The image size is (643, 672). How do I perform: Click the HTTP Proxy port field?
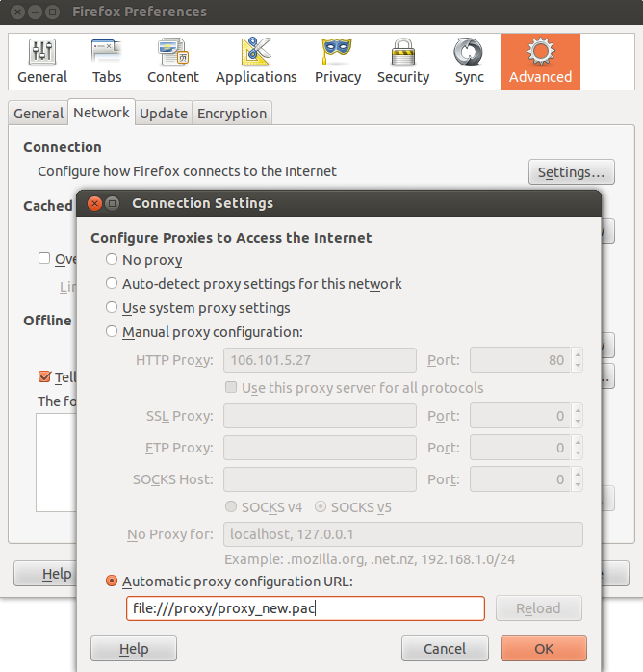click(x=521, y=360)
